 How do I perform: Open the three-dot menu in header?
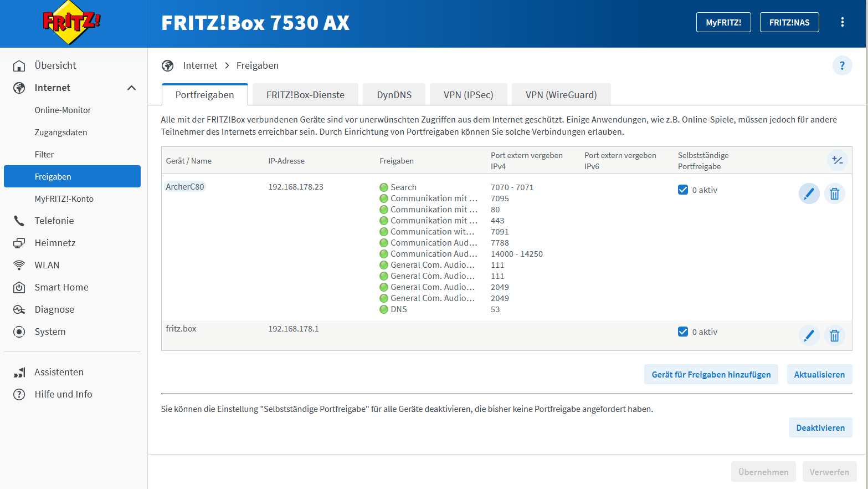click(x=842, y=22)
